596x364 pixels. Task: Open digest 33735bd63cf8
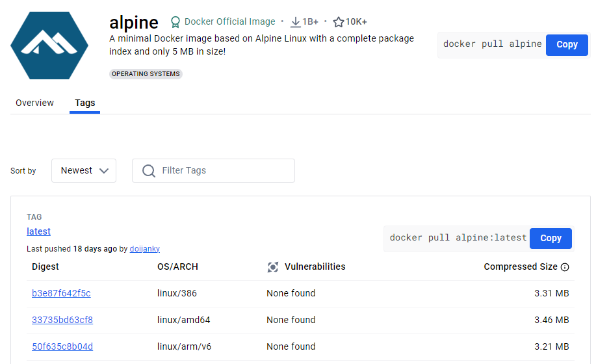point(62,320)
